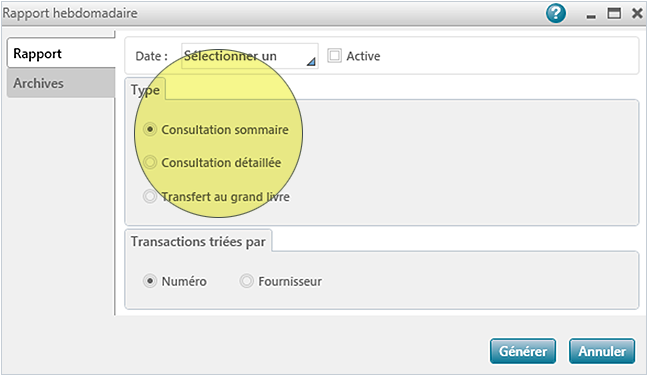This screenshot has height=376, width=648.
Task: Click the Type group header
Action: (x=145, y=90)
